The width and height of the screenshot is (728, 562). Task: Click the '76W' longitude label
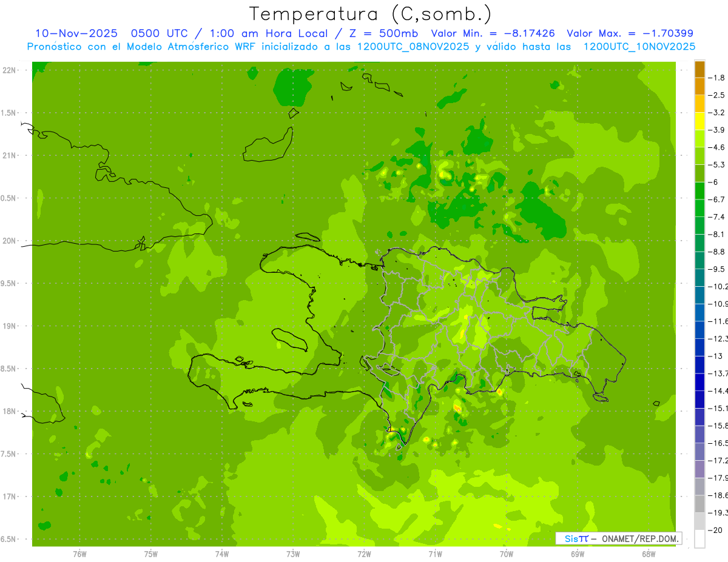click(79, 554)
